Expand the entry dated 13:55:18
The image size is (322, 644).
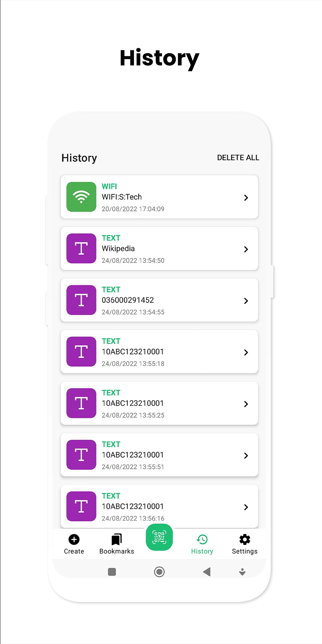(246, 352)
